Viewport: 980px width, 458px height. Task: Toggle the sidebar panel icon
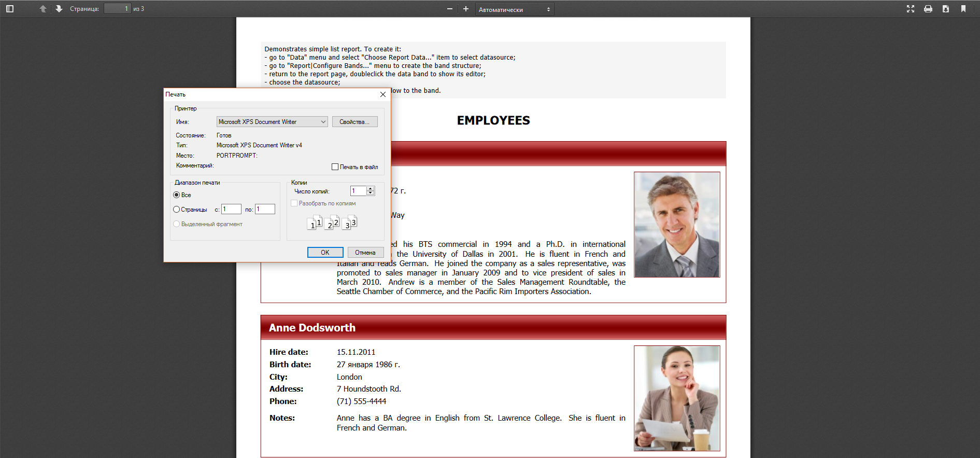10,9
